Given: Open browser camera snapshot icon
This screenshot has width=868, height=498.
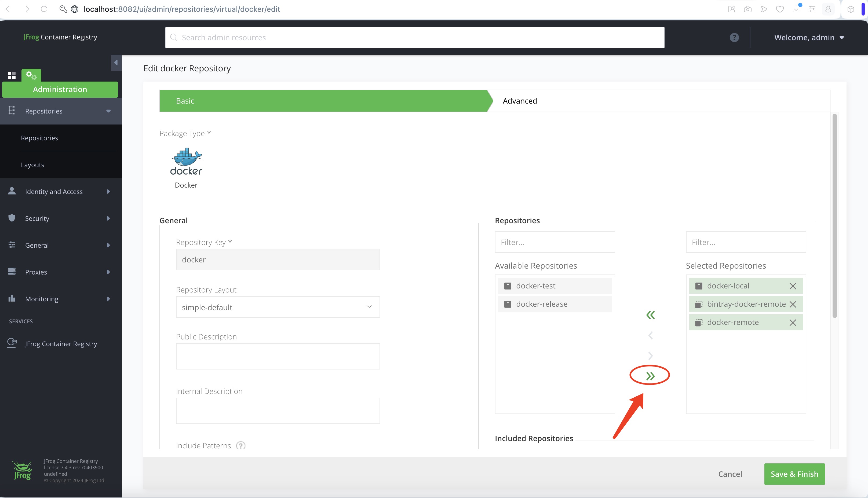Looking at the screenshot, I should click(x=748, y=9).
